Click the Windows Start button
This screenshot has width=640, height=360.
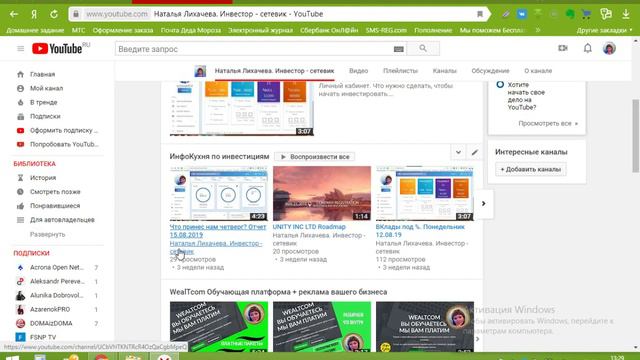[12, 357]
